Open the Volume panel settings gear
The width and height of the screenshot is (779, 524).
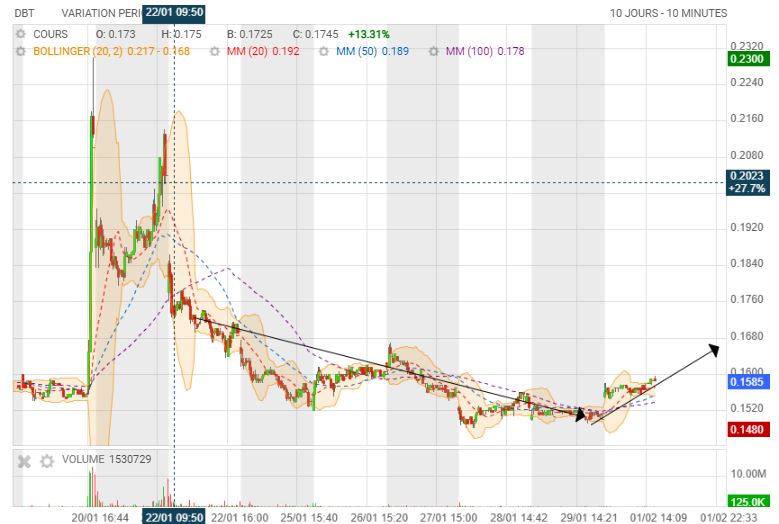point(47,461)
